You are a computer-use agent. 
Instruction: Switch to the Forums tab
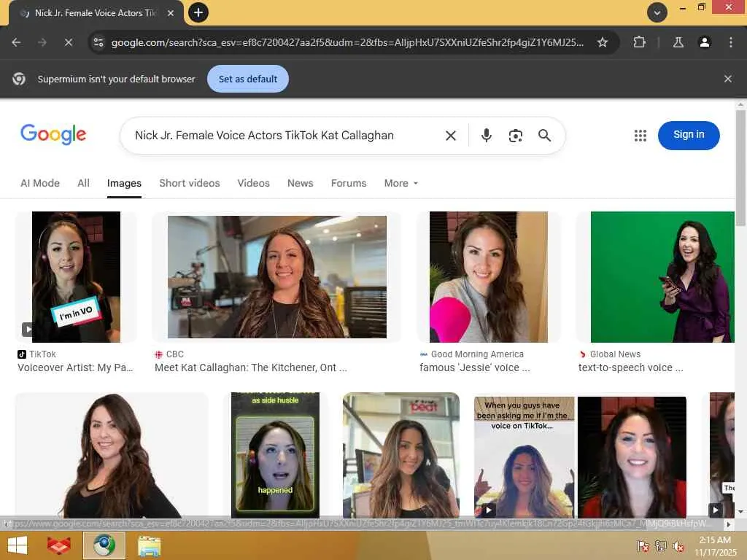click(x=349, y=183)
